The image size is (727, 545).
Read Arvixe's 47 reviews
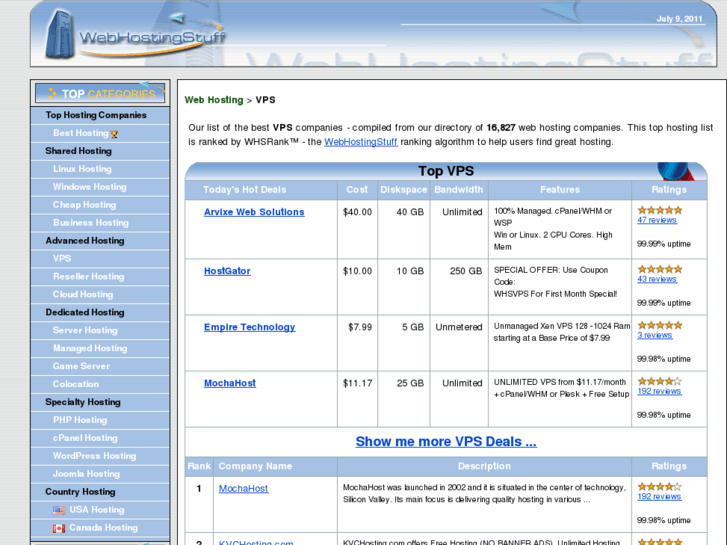pyautogui.click(x=657, y=220)
